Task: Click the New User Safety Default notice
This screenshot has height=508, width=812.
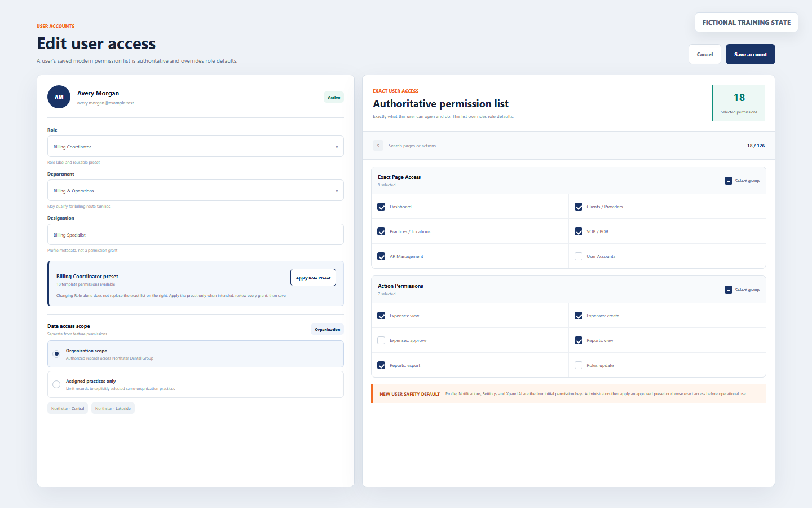Action: [568, 394]
